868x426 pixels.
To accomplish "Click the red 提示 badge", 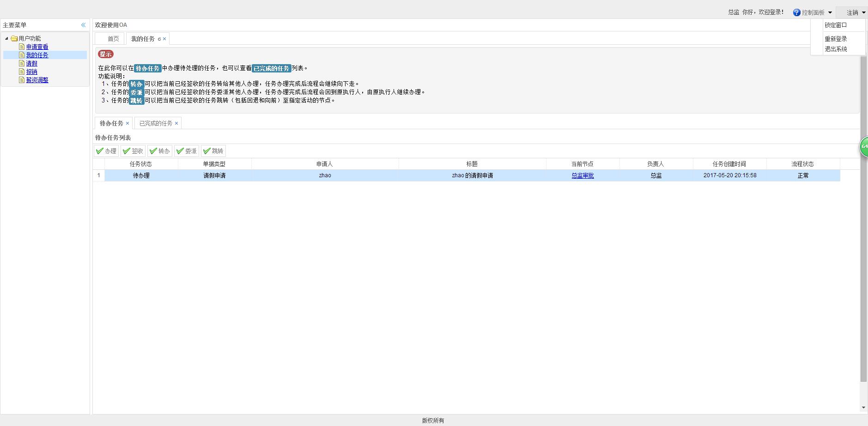I will pyautogui.click(x=106, y=54).
